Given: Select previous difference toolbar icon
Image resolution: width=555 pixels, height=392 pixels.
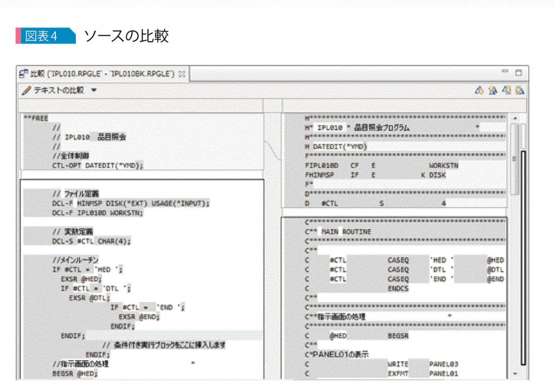Looking at the screenshot, I should click(519, 91).
